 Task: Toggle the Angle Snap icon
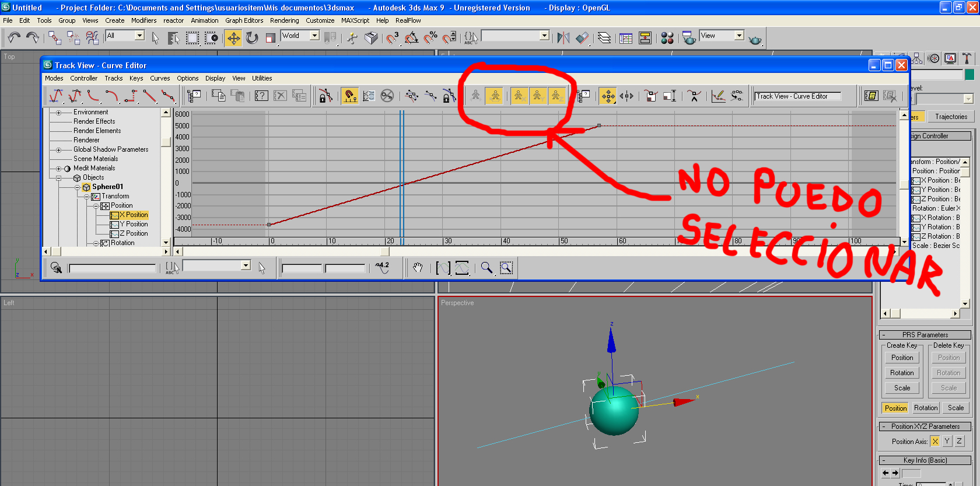411,38
